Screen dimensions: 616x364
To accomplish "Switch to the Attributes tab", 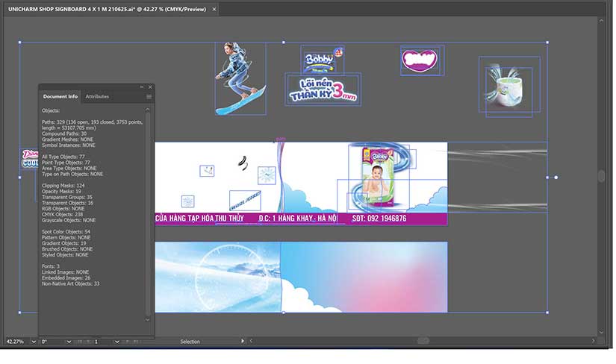I will [x=97, y=97].
